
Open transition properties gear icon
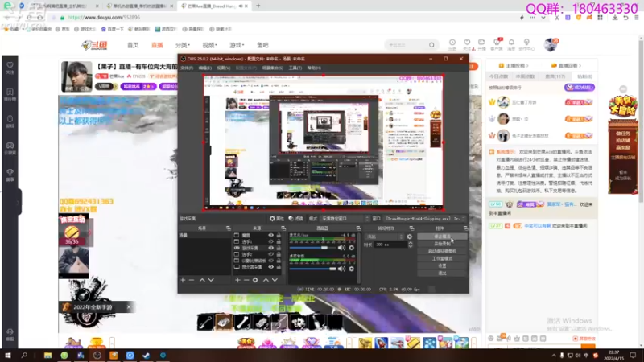pos(410,237)
